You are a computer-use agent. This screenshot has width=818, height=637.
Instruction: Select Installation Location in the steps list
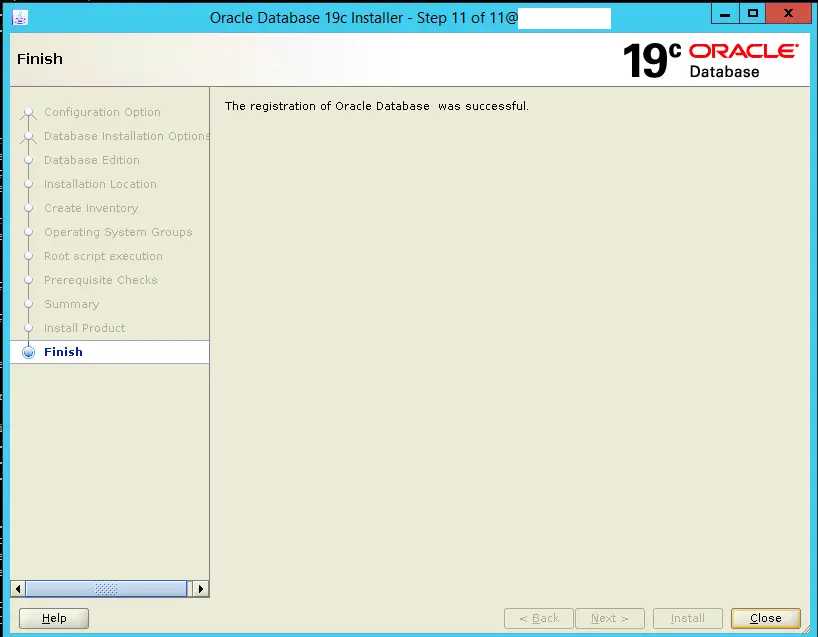(x=100, y=184)
